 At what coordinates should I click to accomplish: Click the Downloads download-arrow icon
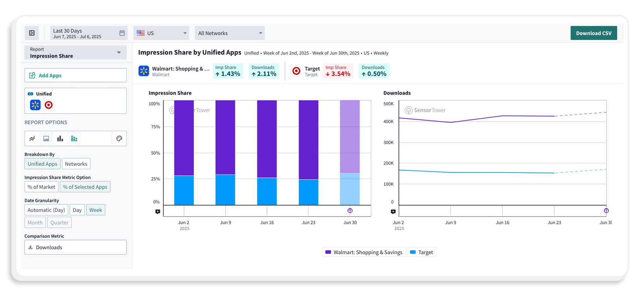coord(31,247)
